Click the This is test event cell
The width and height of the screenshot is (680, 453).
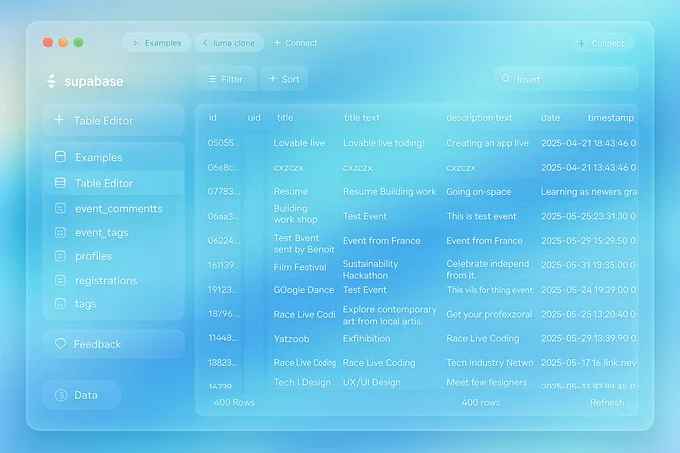(481, 216)
